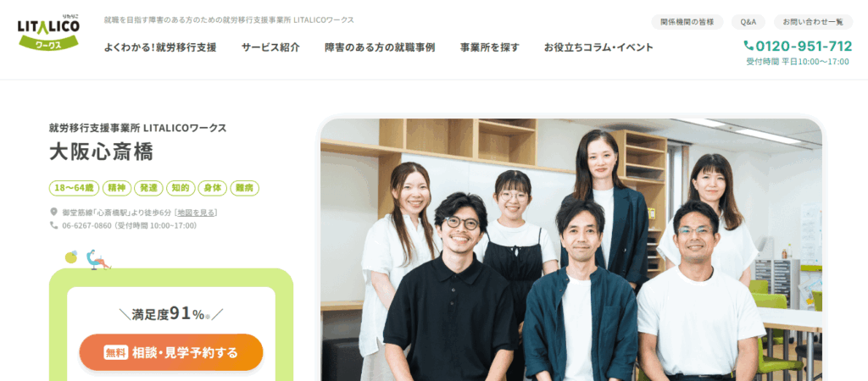Viewport: 868px width, 381px height.
Task: Click the お問い合わせ一覧 button
Action: (813, 22)
